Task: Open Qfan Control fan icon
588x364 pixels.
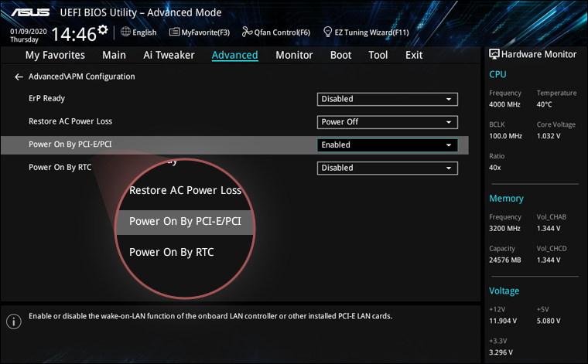Action: coord(247,32)
